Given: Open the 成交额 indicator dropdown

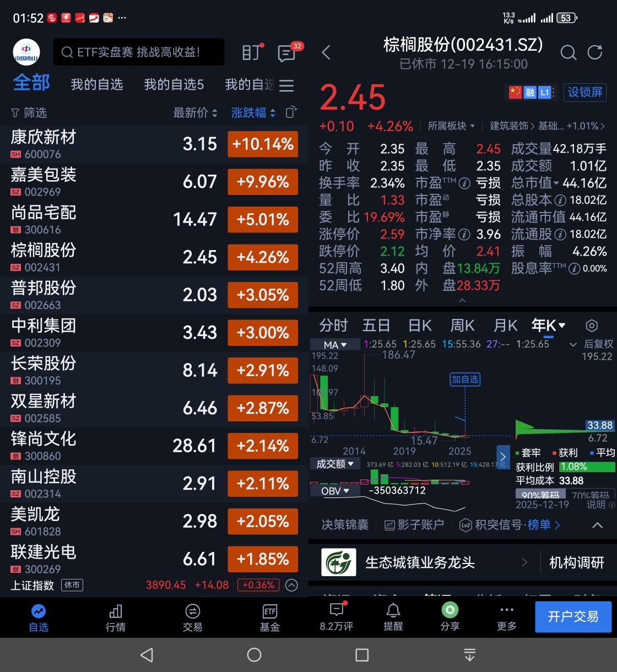Looking at the screenshot, I should click(335, 464).
